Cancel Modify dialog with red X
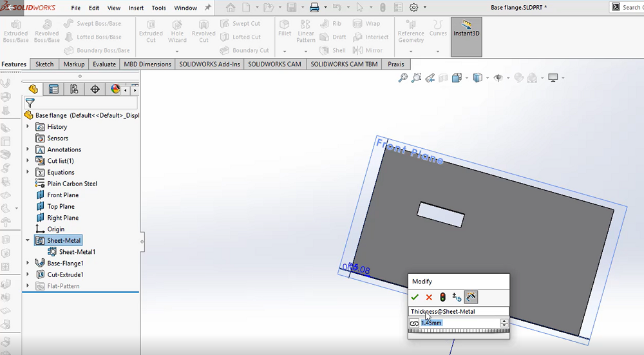The image size is (644, 355). click(429, 297)
